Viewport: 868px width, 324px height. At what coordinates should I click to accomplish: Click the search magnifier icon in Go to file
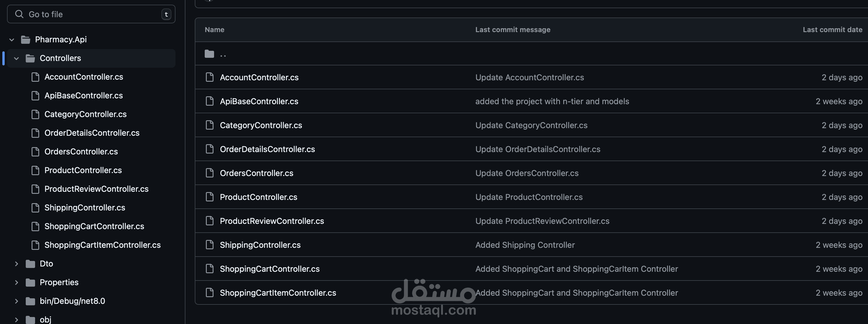point(19,14)
